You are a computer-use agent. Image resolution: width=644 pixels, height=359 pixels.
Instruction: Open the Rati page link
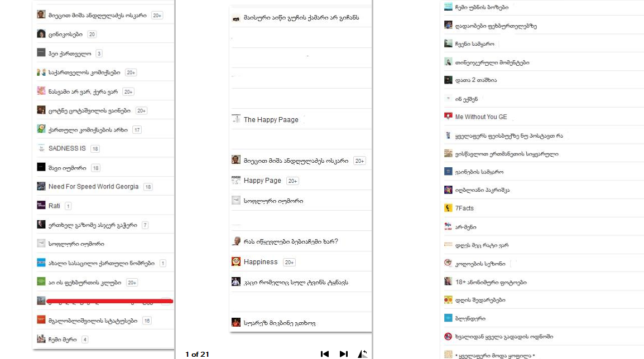coord(54,206)
